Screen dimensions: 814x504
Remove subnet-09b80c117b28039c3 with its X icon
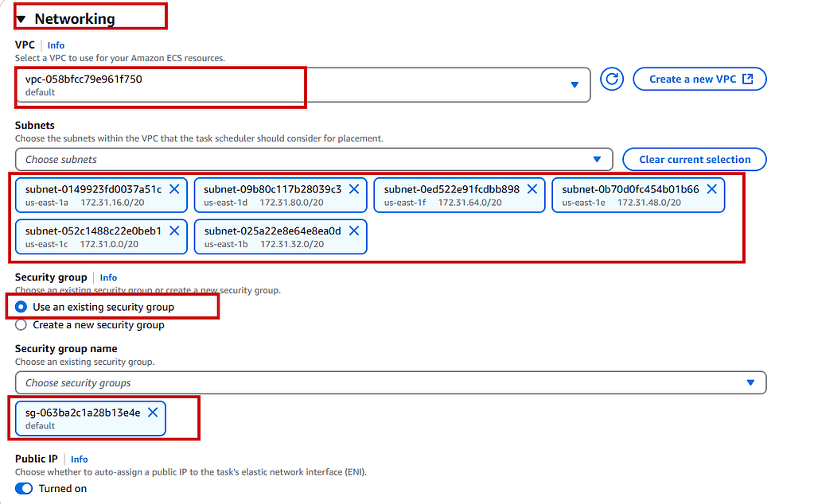[x=354, y=189]
